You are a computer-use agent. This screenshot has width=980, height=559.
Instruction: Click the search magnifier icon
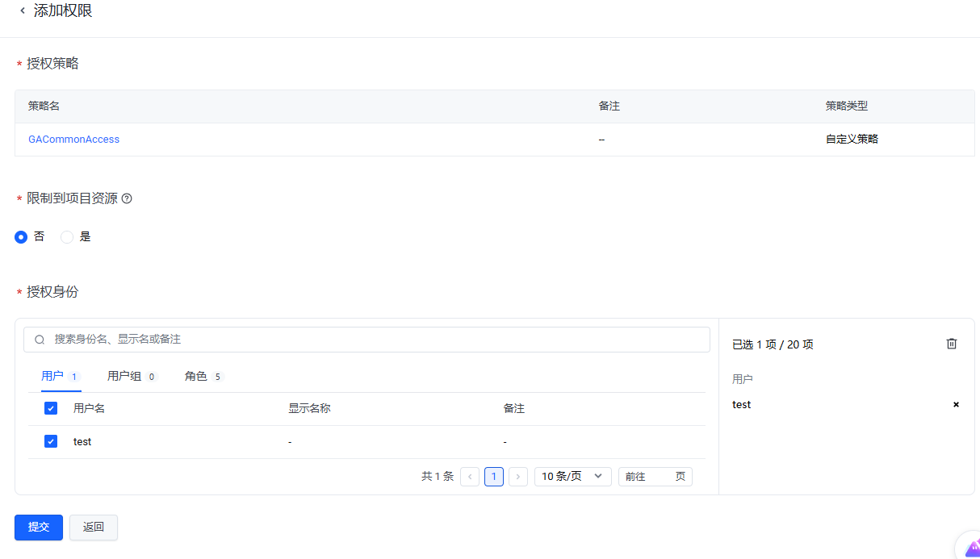click(x=40, y=340)
